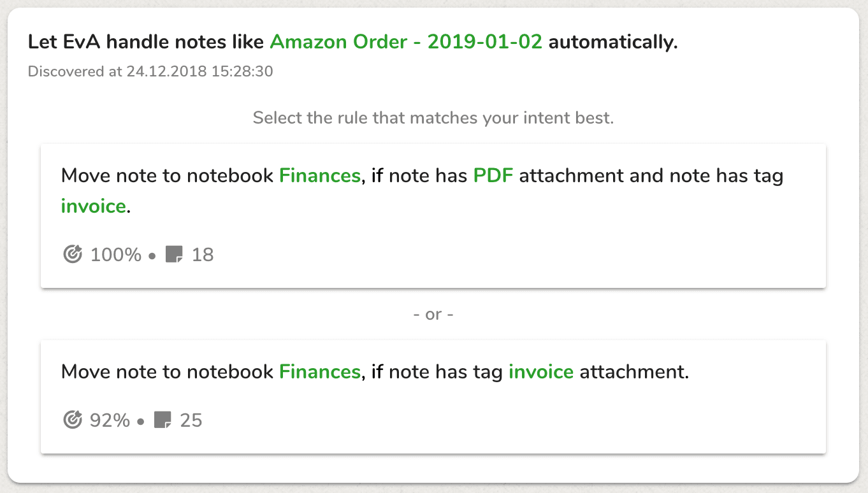The height and width of the screenshot is (493, 868).
Task: Click the Discovered at timestamp text
Action: [150, 71]
